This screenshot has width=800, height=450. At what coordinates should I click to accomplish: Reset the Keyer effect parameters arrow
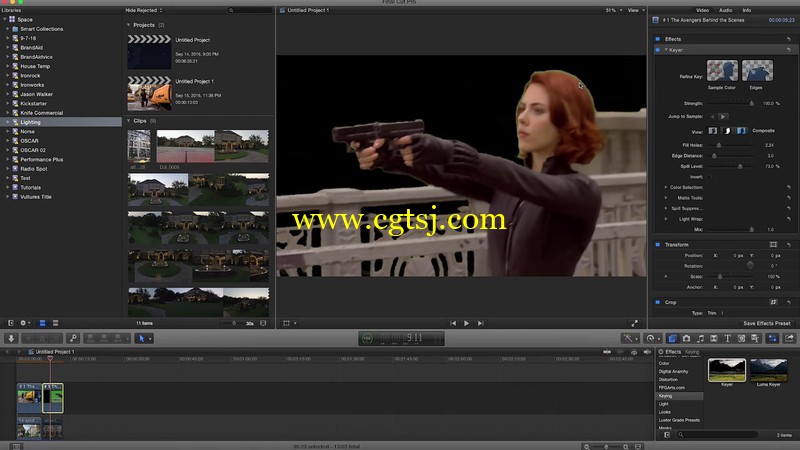789,50
